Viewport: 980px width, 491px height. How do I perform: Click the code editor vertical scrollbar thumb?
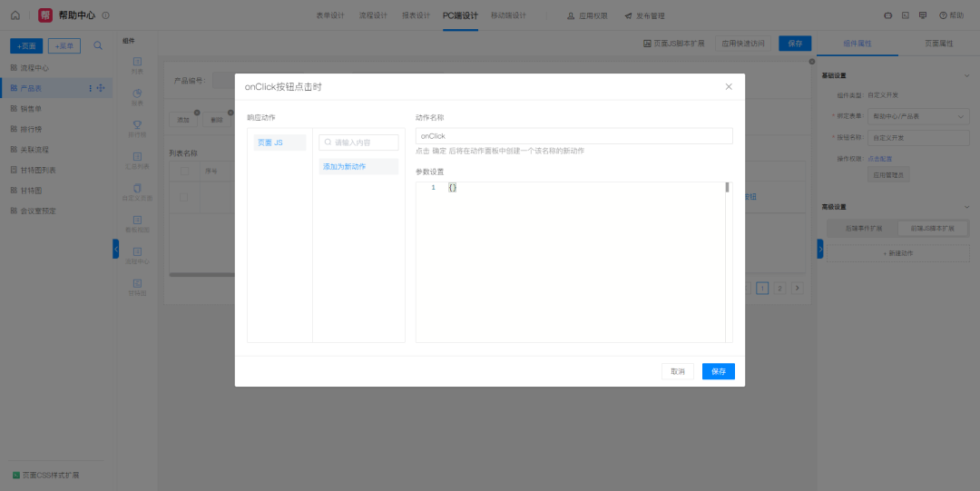[x=727, y=187]
